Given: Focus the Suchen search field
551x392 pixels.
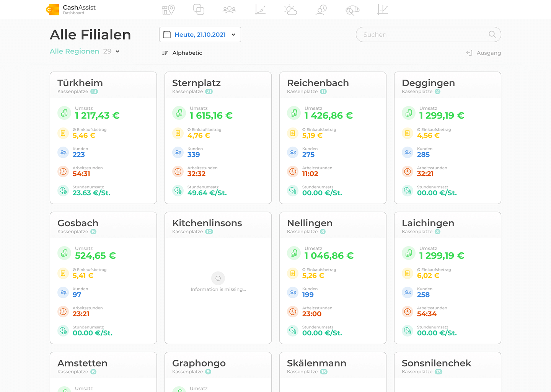Looking at the screenshot, I should click(x=429, y=34).
